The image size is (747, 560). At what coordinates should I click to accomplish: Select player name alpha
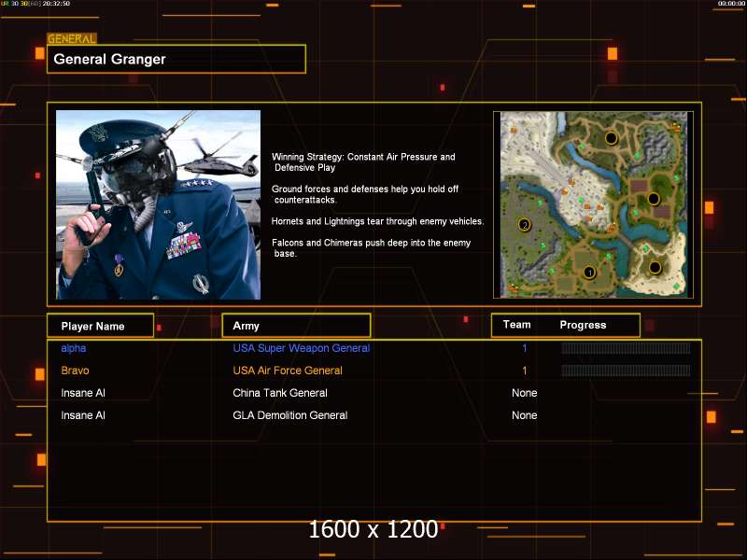(x=74, y=348)
